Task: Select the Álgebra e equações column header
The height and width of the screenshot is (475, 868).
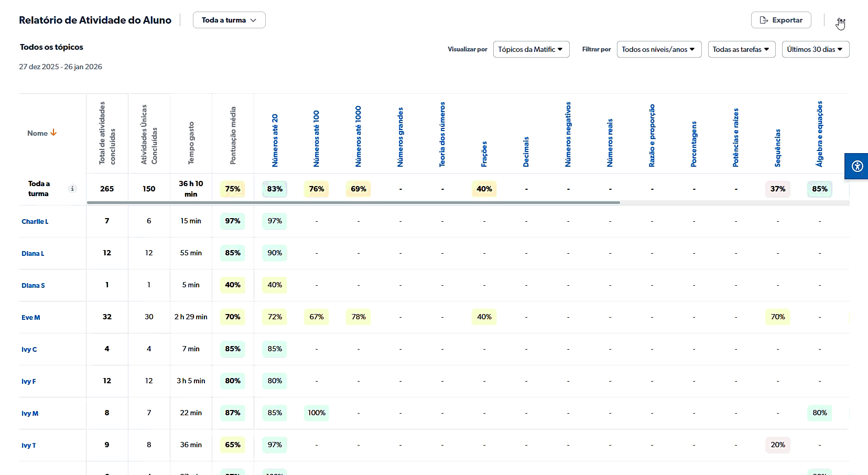Action: 820,134
